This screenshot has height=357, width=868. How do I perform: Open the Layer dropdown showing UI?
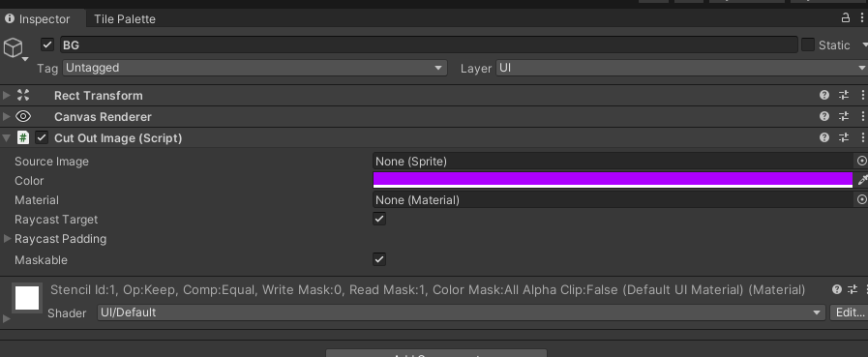coord(681,68)
